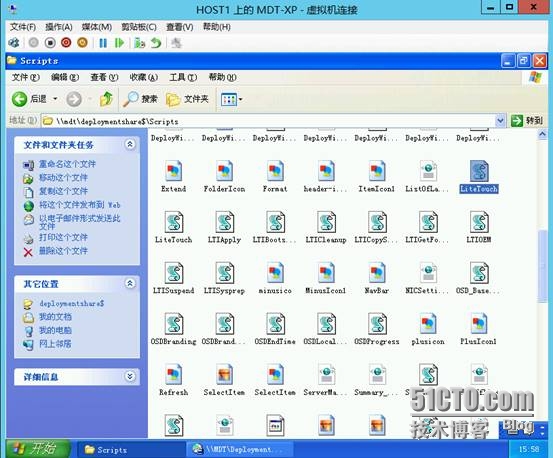Select the LTISuspend script file
Screen dimensions: 553x458
[x=174, y=278]
